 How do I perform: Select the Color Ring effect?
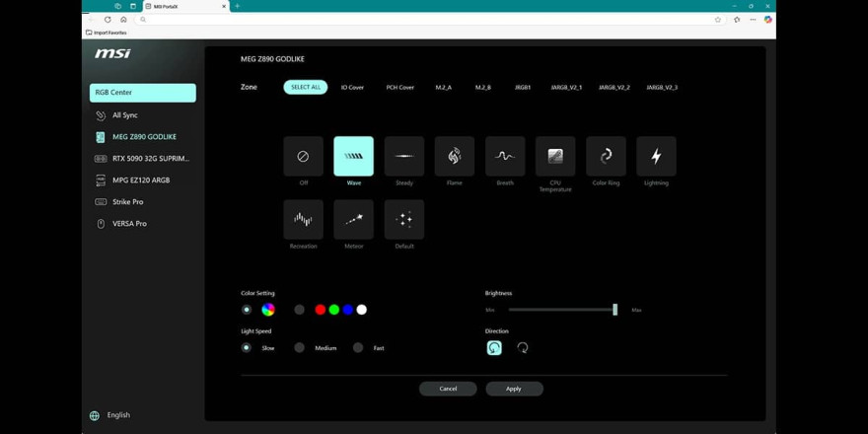tap(606, 156)
